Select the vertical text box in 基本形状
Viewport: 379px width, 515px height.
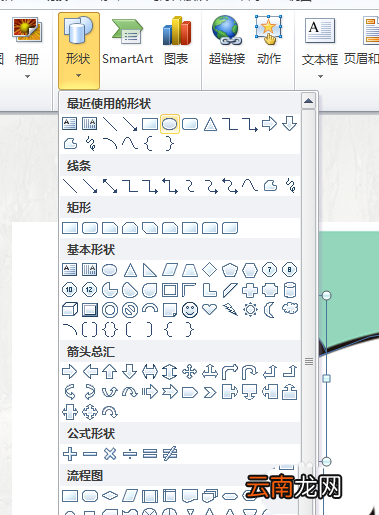click(x=89, y=270)
